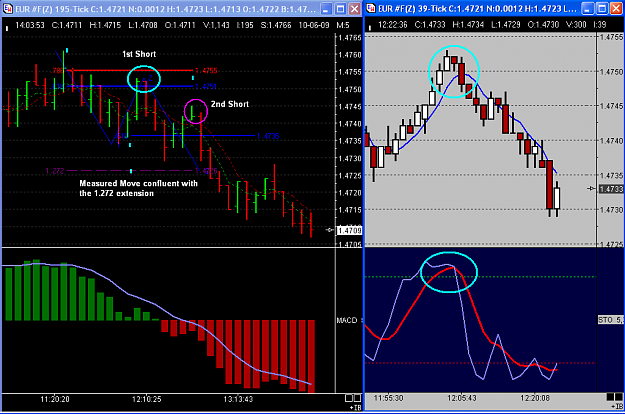Screen dimensions: 625x414
Task: Click the 1.4733 current price marker
Action: click(x=611, y=189)
